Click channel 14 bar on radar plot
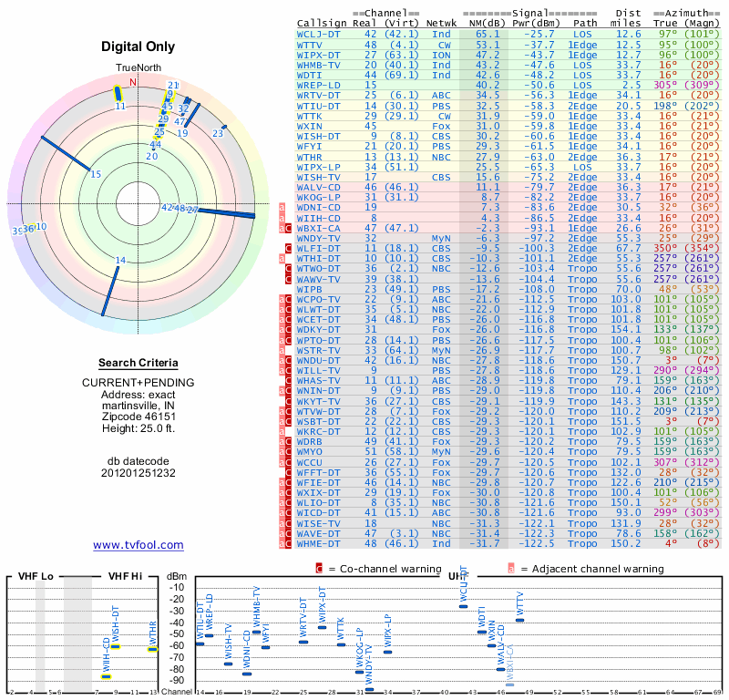Screen dimensions: 729x700 tap(110, 291)
